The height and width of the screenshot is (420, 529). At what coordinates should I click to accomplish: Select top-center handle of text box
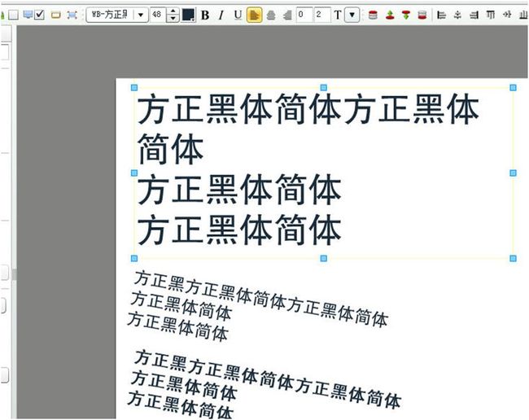click(324, 88)
